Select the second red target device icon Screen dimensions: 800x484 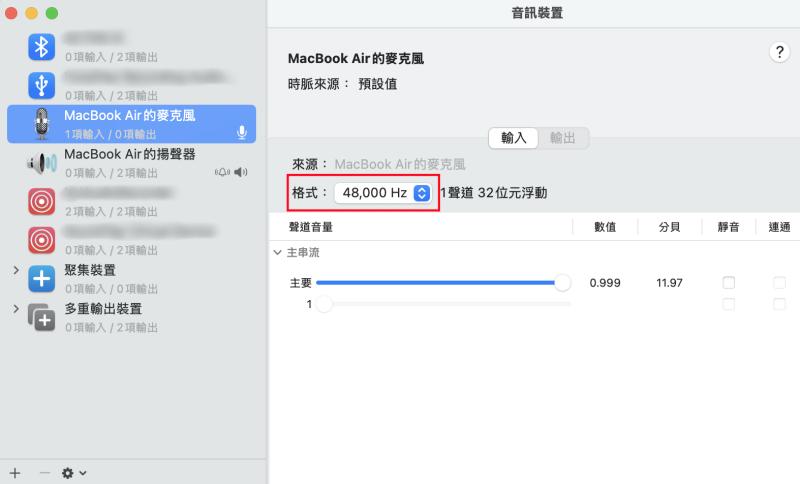41,240
